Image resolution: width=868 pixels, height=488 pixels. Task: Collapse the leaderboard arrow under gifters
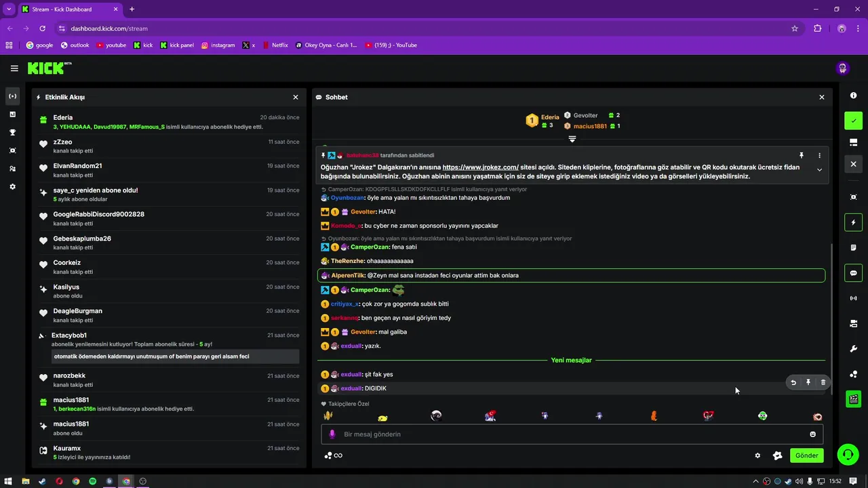572,139
